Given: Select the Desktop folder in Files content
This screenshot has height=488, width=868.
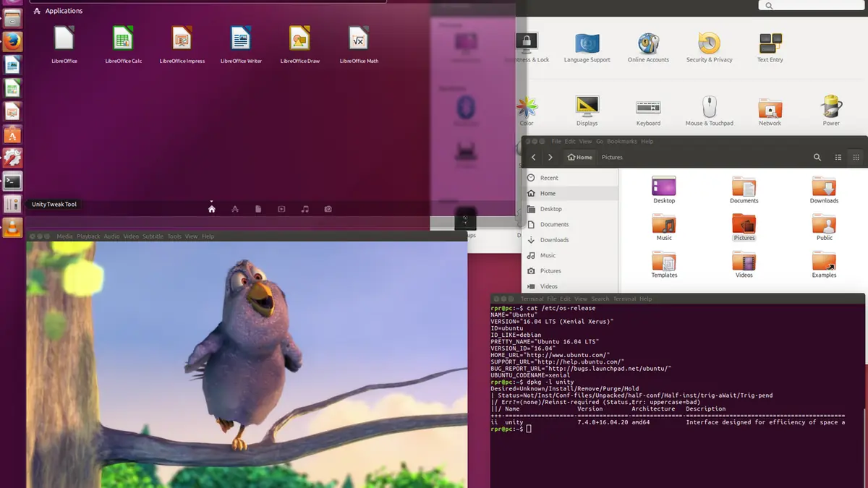Looking at the screenshot, I should pos(664,189).
